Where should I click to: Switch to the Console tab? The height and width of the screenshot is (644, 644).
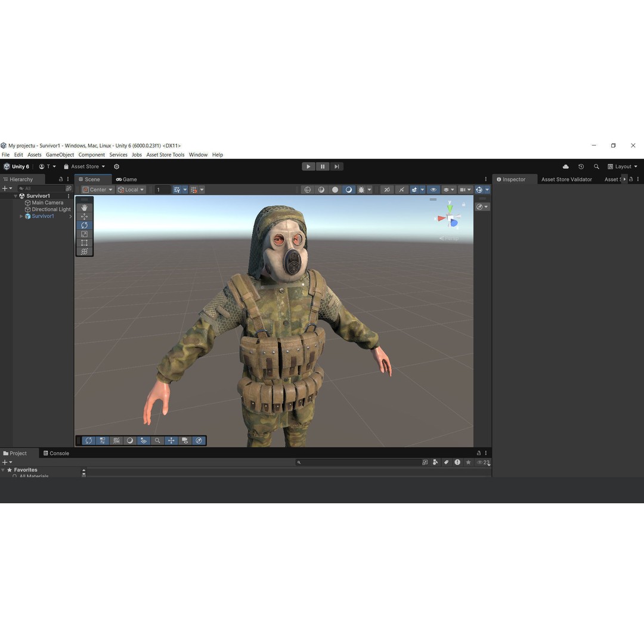point(56,453)
